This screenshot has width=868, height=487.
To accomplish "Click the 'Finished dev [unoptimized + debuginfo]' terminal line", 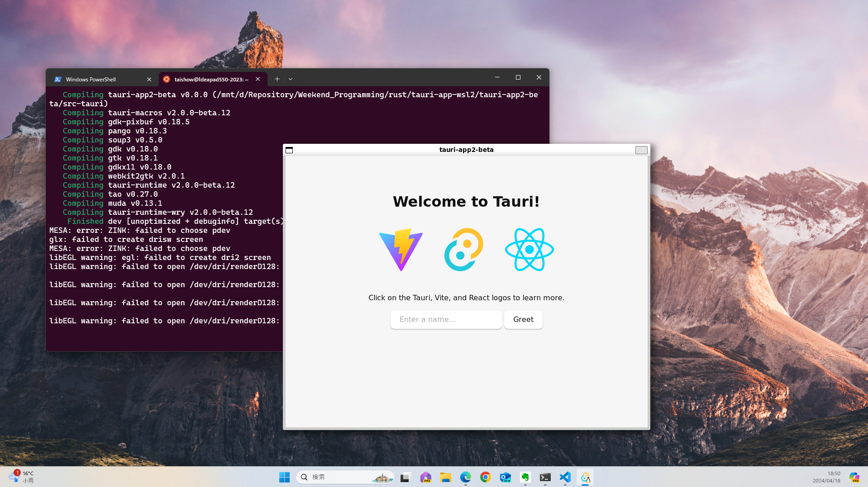I will [176, 221].
